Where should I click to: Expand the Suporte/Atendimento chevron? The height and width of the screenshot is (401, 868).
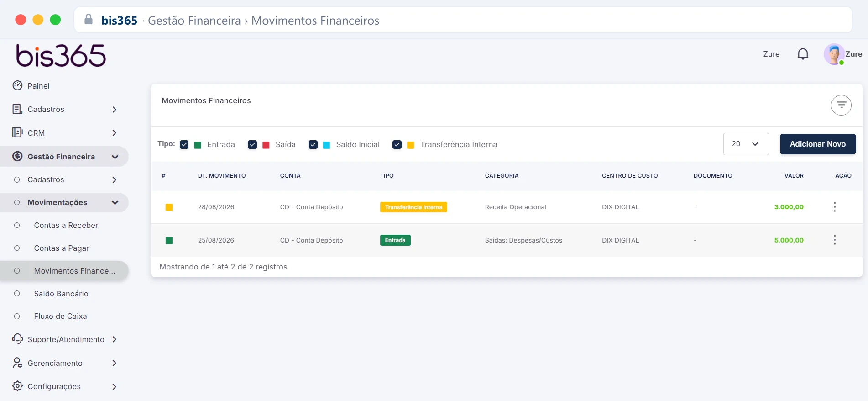[115, 339]
